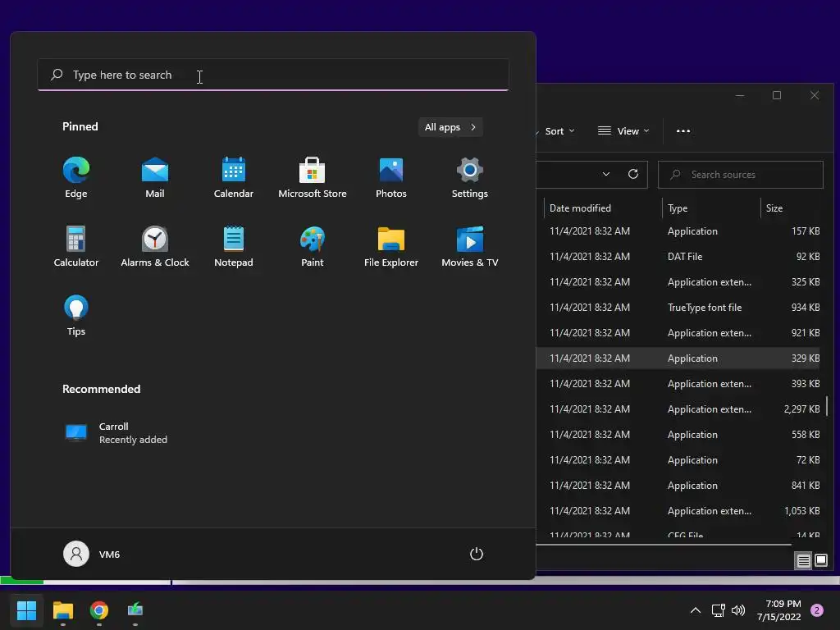Open network status in system tray
This screenshot has height=630, width=840.
click(718, 610)
